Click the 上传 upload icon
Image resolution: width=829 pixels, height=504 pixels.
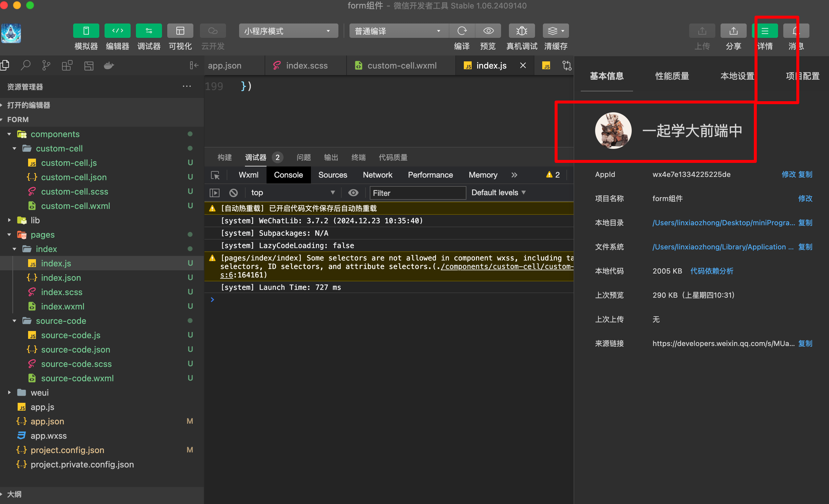point(702,31)
